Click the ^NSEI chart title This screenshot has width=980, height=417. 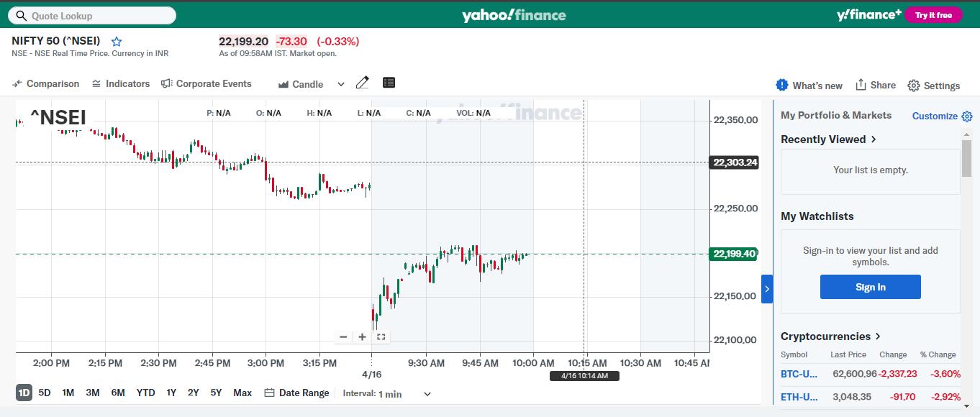58,117
